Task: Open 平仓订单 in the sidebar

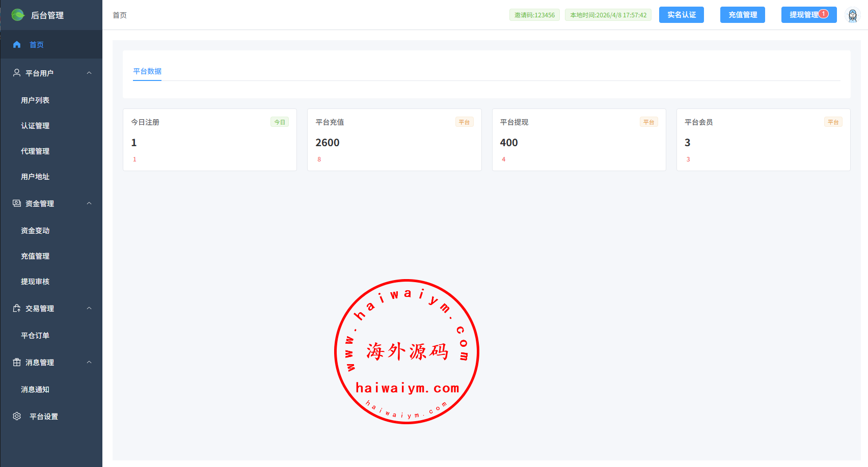Action: 35,336
